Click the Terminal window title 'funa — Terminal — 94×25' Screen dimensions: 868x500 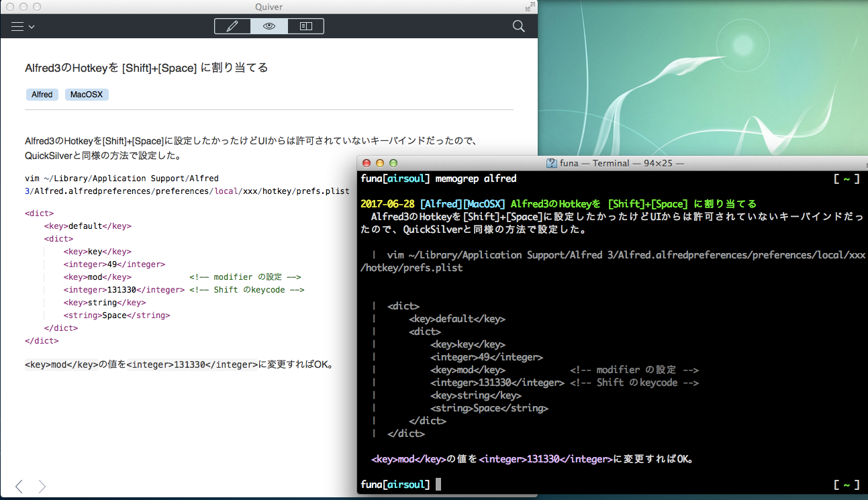(622, 163)
